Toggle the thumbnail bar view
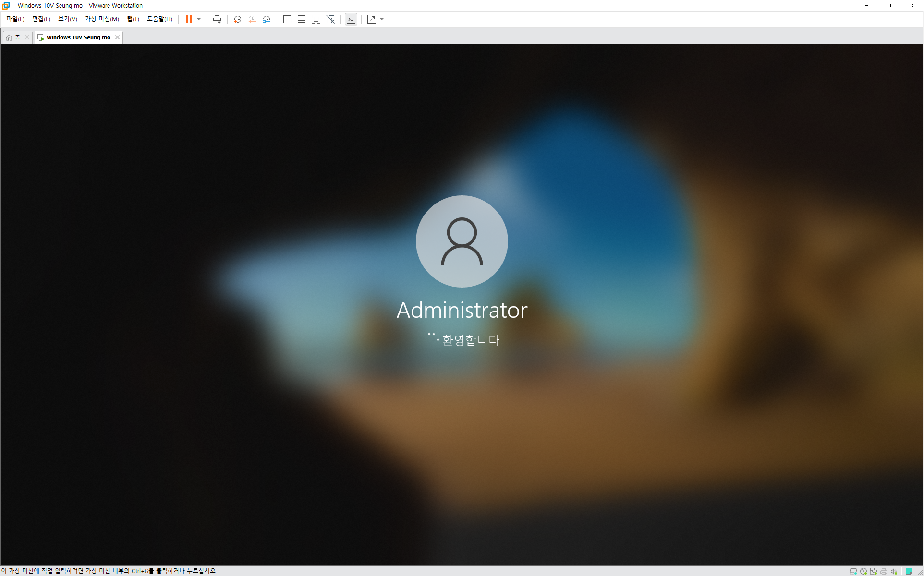The width and height of the screenshot is (924, 576). pyautogui.click(x=302, y=19)
